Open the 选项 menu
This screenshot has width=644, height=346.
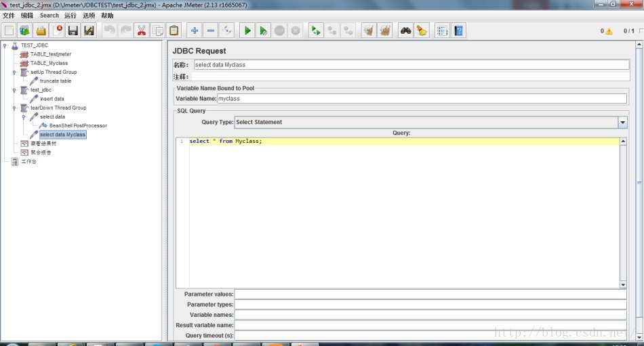click(89, 16)
